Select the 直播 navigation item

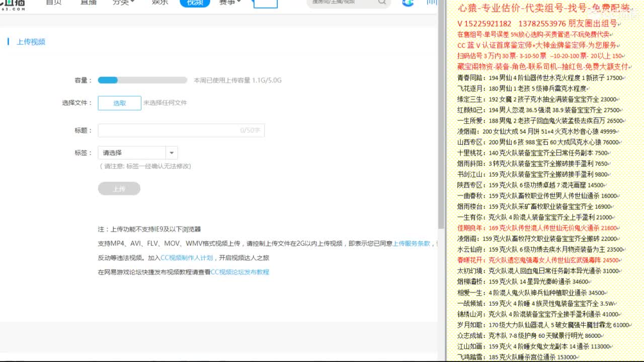(89, 3)
